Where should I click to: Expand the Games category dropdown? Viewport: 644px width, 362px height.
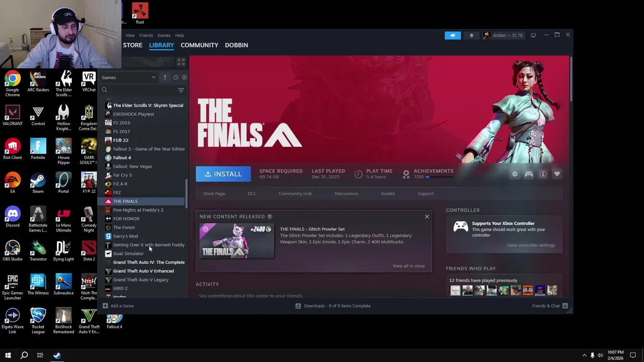click(x=129, y=77)
